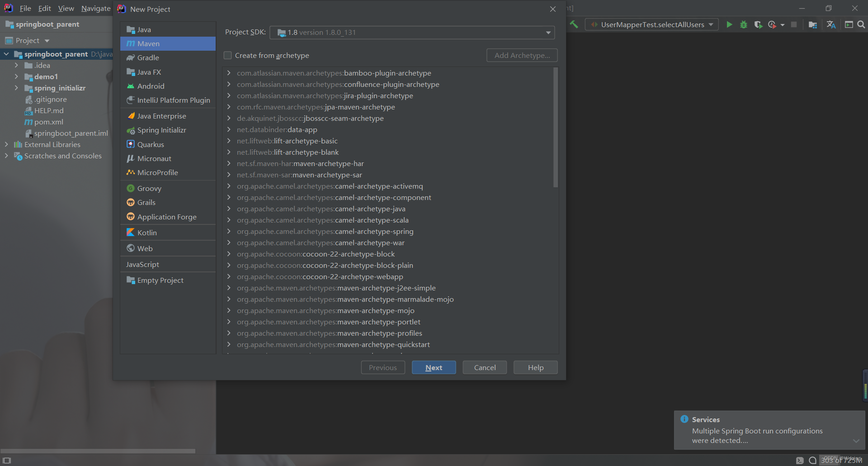Open Search Everywhere magnifier icon
Viewport: 868px width, 466px height.
click(x=861, y=24)
